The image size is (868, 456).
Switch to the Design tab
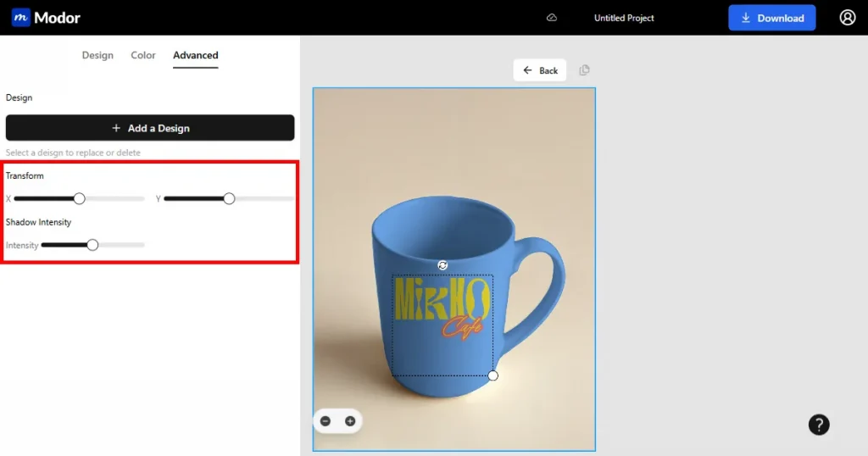97,55
